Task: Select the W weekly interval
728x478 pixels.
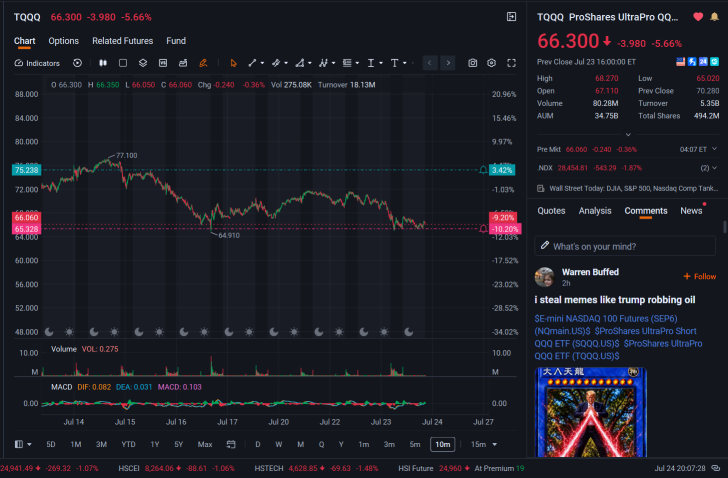Action: (279, 444)
